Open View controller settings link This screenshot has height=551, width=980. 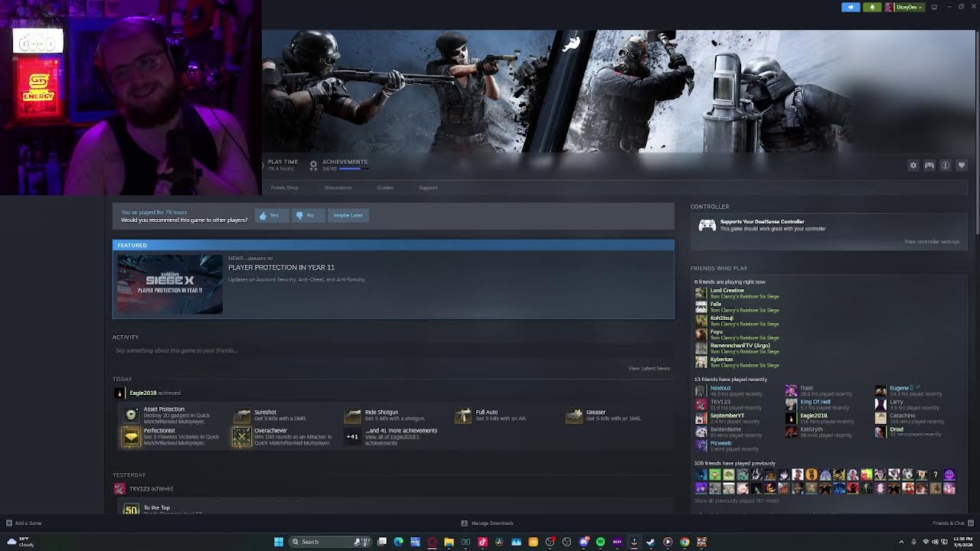[x=932, y=242]
